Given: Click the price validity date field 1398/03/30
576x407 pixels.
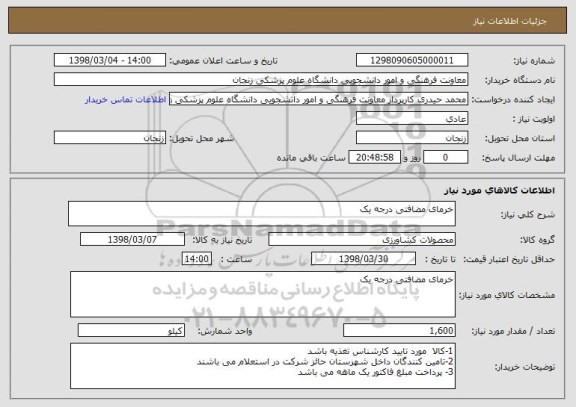Looking at the screenshot, I should [x=363, y=259].
